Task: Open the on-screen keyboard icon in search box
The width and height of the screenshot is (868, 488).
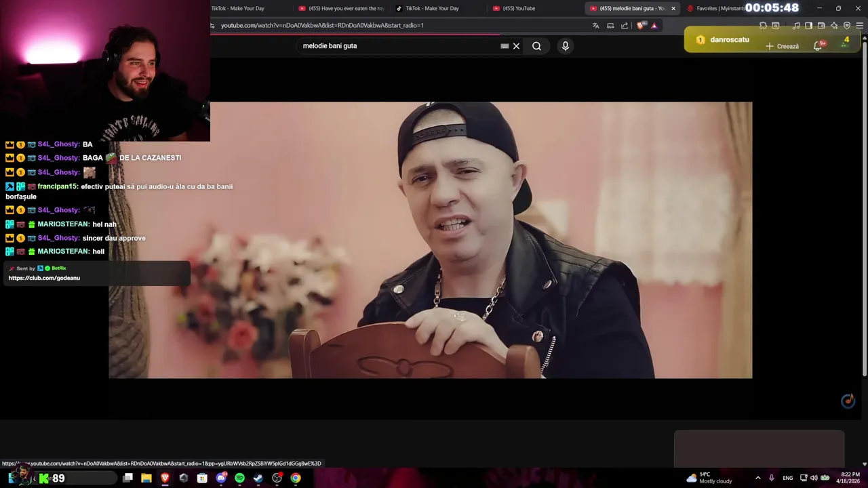Action: [505, 46]
